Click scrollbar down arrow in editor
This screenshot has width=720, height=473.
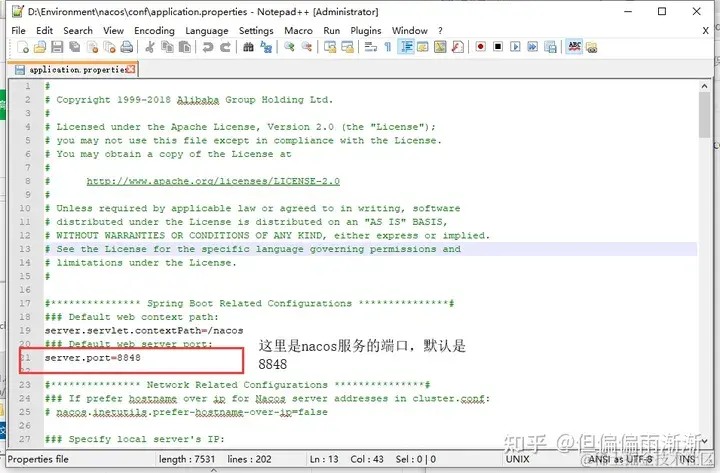704,442
